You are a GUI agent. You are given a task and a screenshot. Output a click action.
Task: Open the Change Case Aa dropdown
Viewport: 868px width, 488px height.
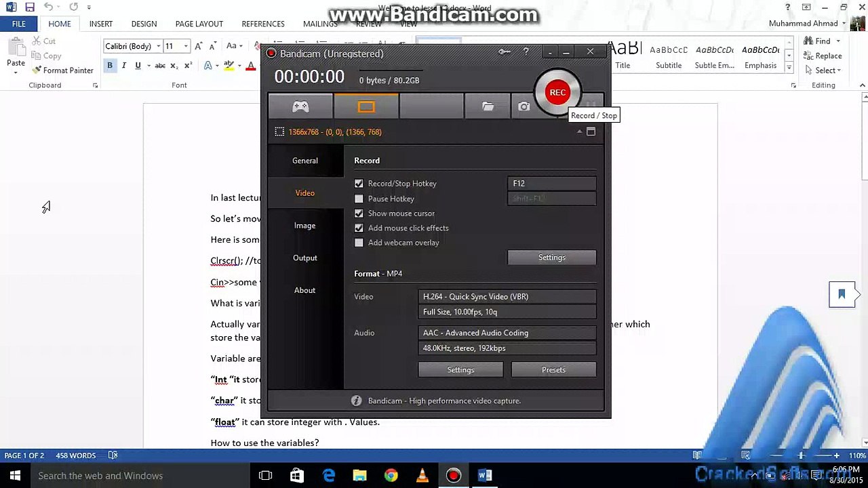[x=235, y=46]
